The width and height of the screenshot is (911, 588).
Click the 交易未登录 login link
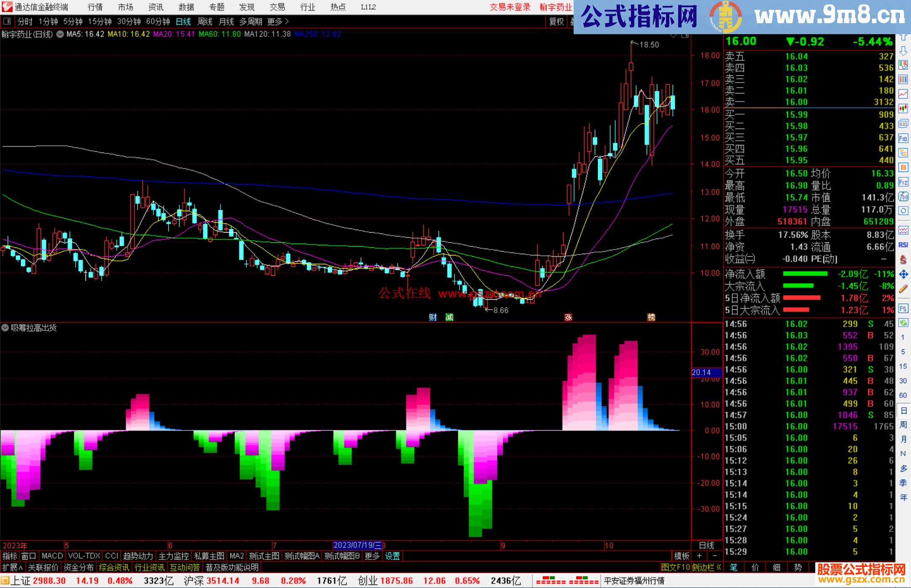coord(510,7)
